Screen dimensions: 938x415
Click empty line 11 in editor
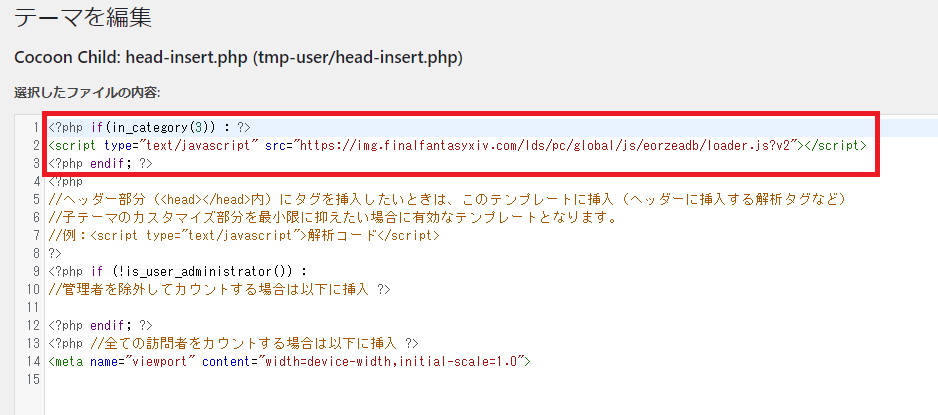(491, 307)
